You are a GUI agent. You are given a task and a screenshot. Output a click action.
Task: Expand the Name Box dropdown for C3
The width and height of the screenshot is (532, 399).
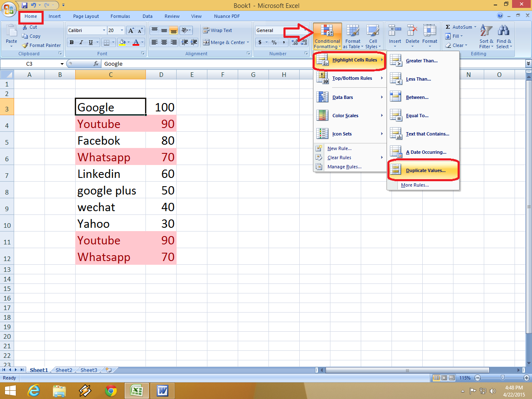62,64
